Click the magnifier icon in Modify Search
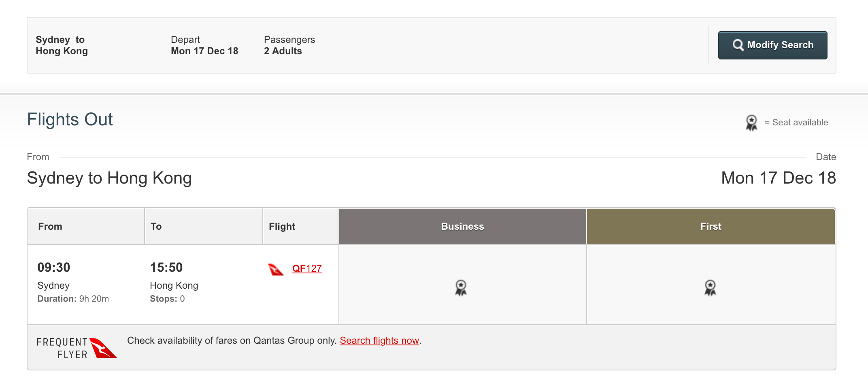This screenshot has width=868, height=389. [x=738, y=45]
